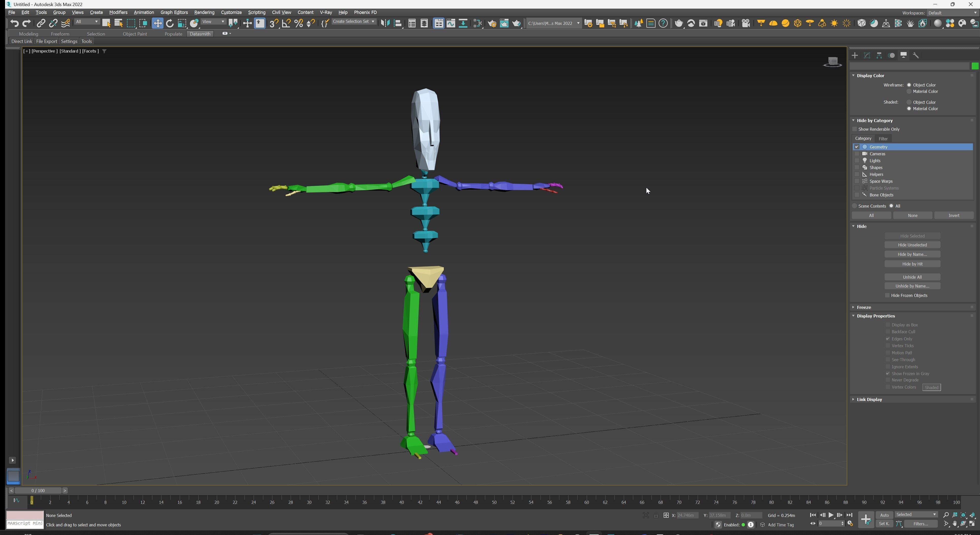Open the Modify panel tab icon
This screenshot has width=980, height=535.
click(867, 56)
